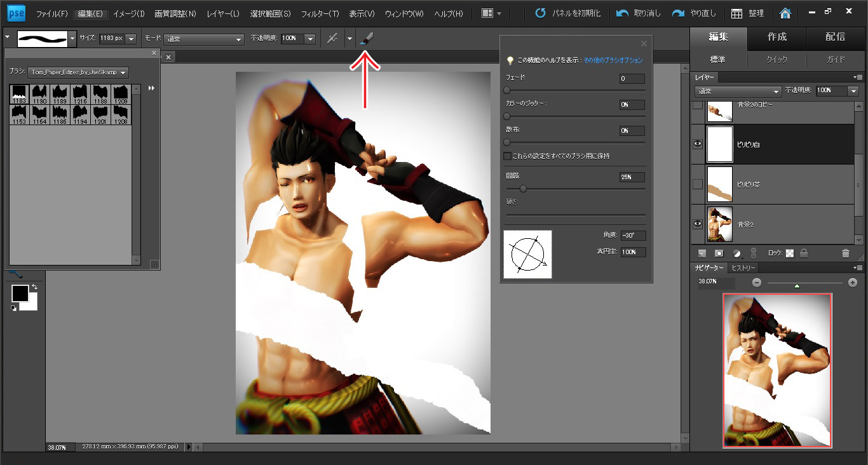Close the document tab

click(168, 57)
